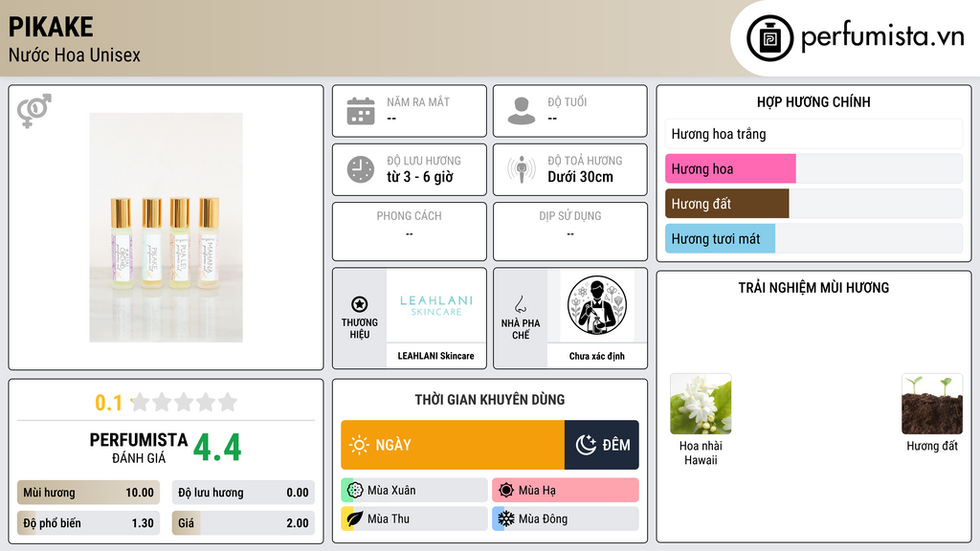
Task: Click the sillage icon for Độ toả hương
Action: 522,169
